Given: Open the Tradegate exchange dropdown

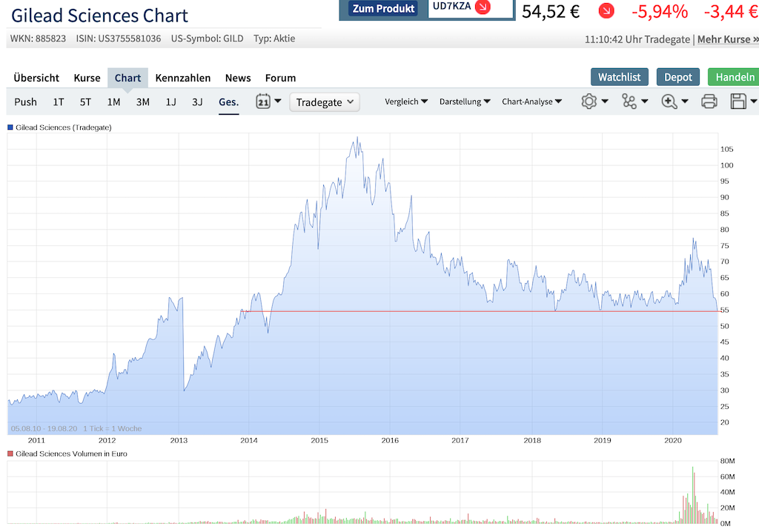Looking at the screenshot, I should (324, 102).
